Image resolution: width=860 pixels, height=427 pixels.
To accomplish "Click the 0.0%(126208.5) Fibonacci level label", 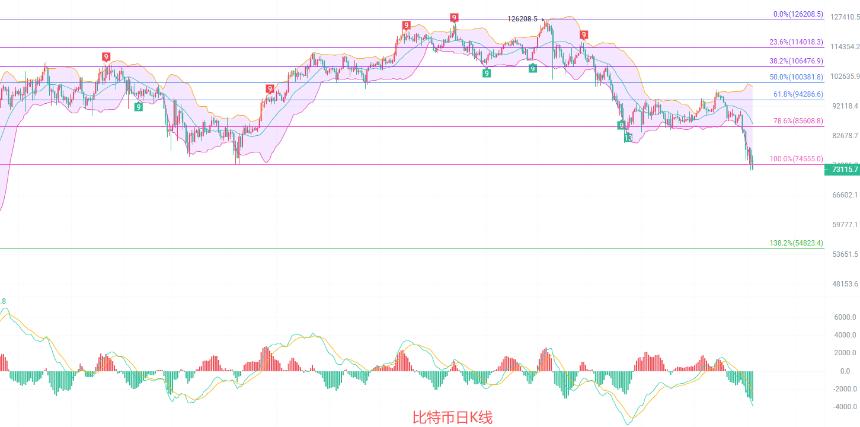I will pyautogui.click(x=798, y=15).
